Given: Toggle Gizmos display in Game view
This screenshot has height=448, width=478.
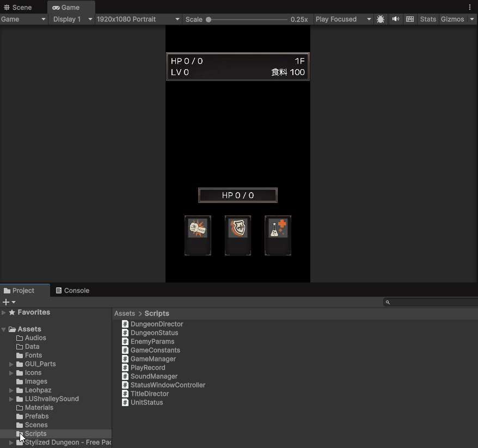Looking at the screenshot, I should click(452, 19).
